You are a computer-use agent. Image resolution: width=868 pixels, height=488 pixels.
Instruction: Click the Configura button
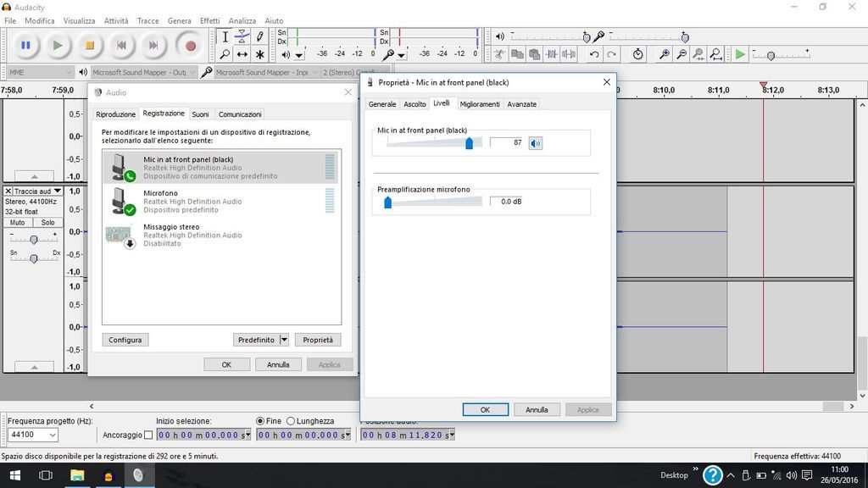pyautogui.click(x=125, y=340)
